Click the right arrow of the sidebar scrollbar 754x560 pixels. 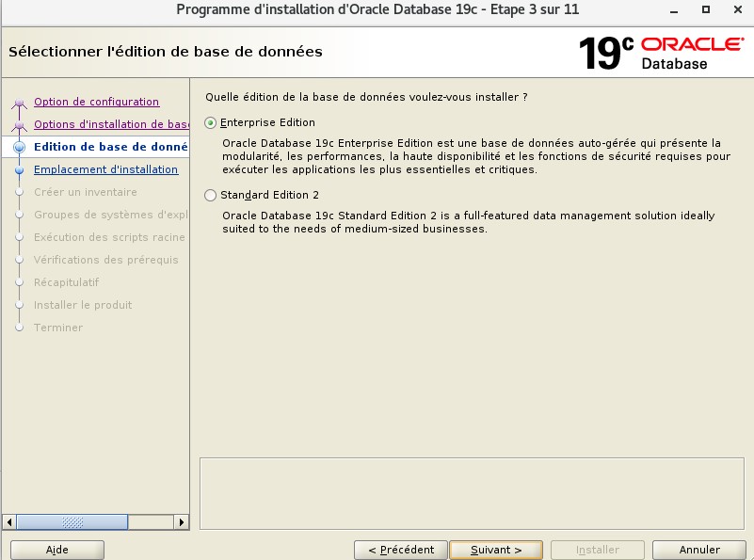(182, 522)
